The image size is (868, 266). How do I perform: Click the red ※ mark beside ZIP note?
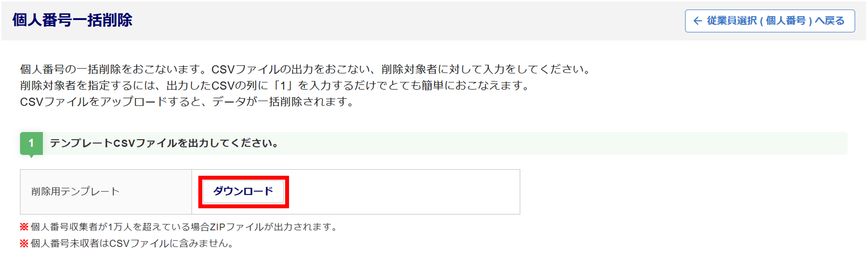(x=24, y=227)
